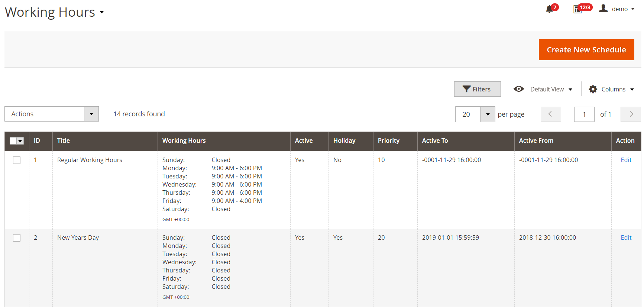Click the gear icon for Columns
This screenshot has height=307, width=644.
(x=593, y=89)
